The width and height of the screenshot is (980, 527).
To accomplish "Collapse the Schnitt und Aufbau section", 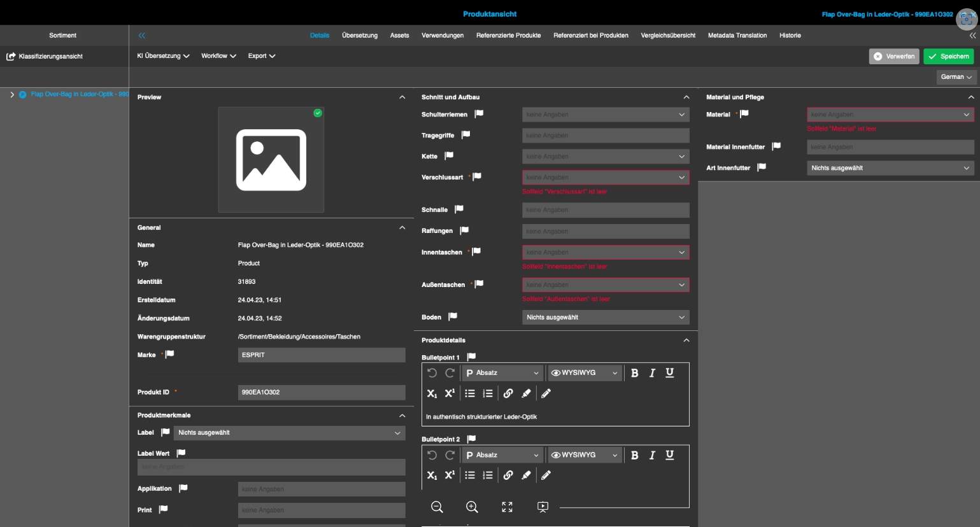I will (686, 97).
